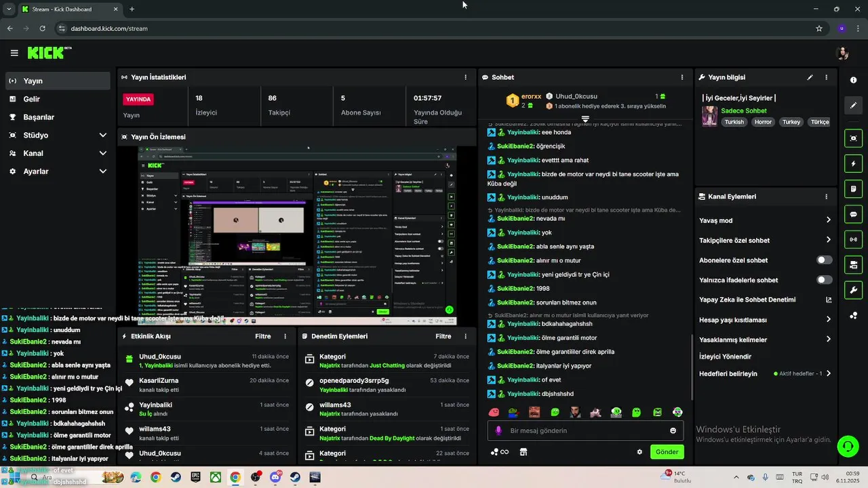Expand the Stüdyo sidebar section
868x488 pixels.
(103, 135)
